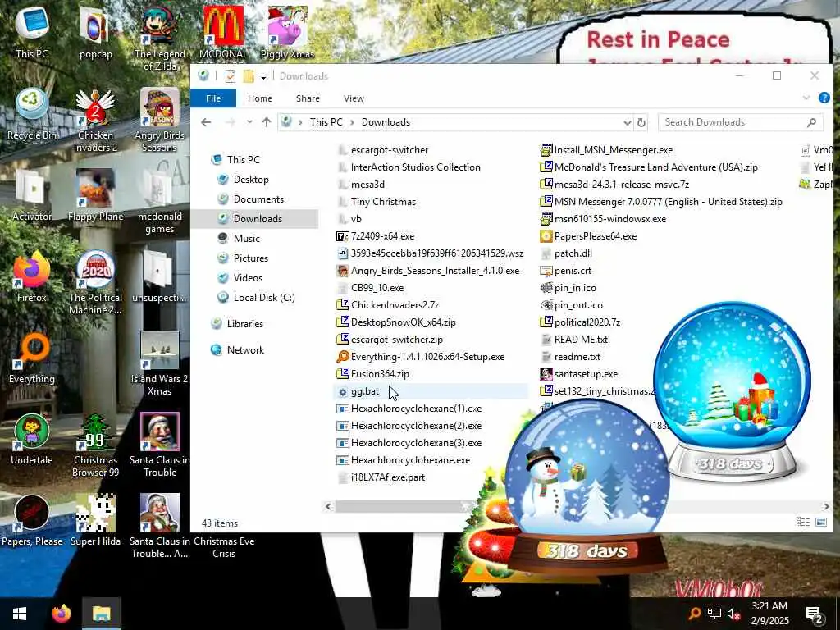Viewport: 840px width, 630px height.
Task: Open Firefox from the taskbar
Action: (62, 614)
